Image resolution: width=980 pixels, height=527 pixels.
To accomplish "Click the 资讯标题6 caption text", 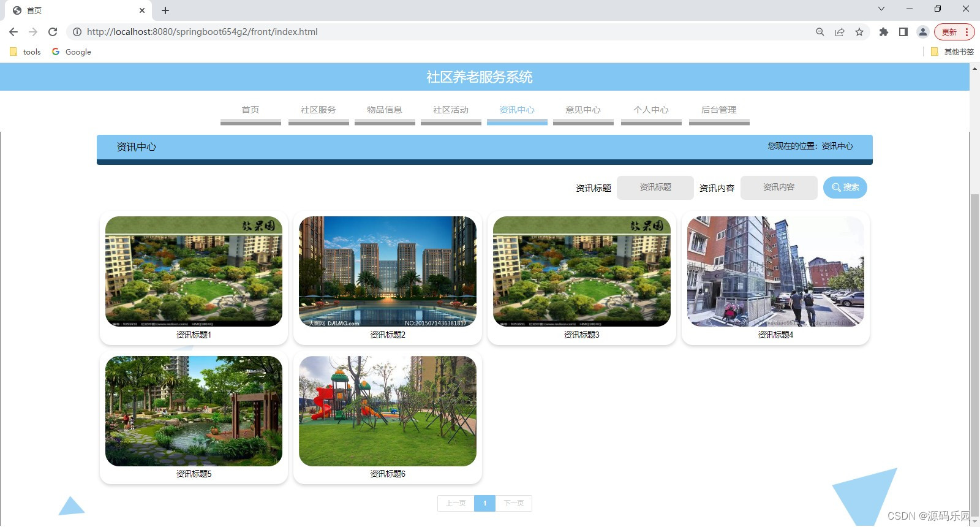I will click(388, 474).
